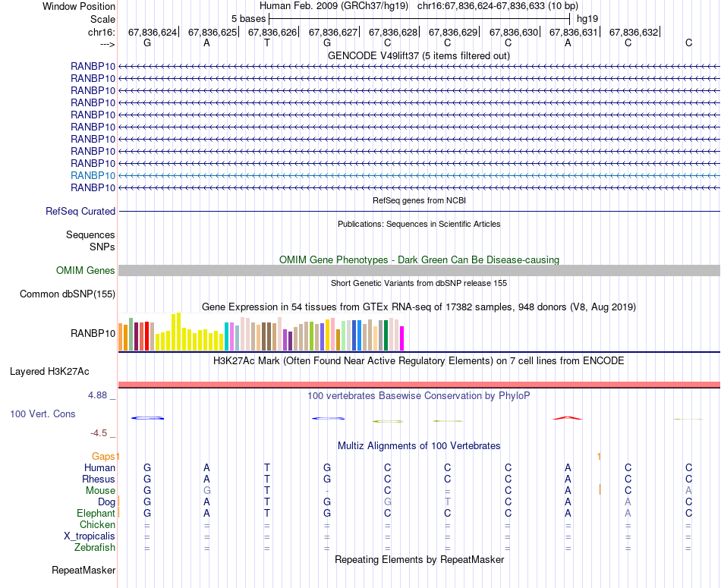Click the Layered H3K27Ac track label
Screen dimensions: 721x588
tap(49, 372)
